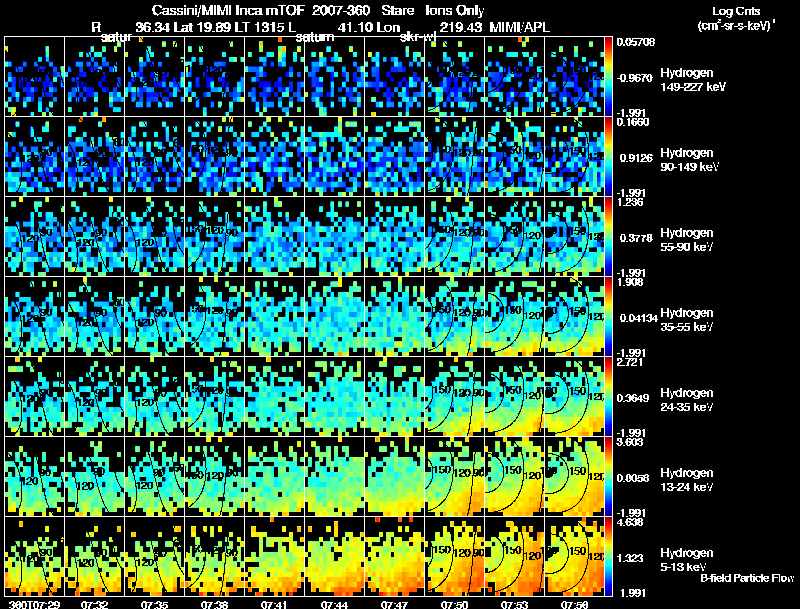Click the Cassini/MIMI Inca mTOF title
Screen dimensions: 800x609
tap(228, 10)
